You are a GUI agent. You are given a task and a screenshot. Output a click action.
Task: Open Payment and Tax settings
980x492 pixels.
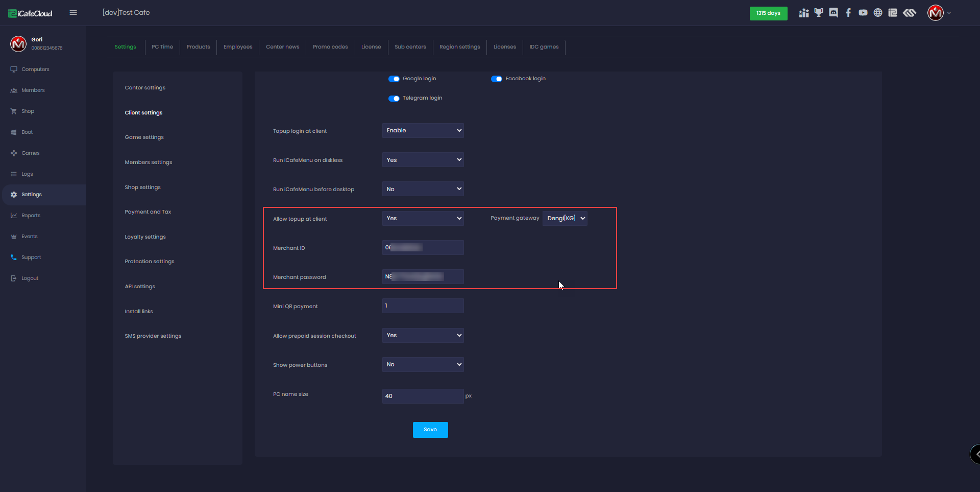pos(148,212)
